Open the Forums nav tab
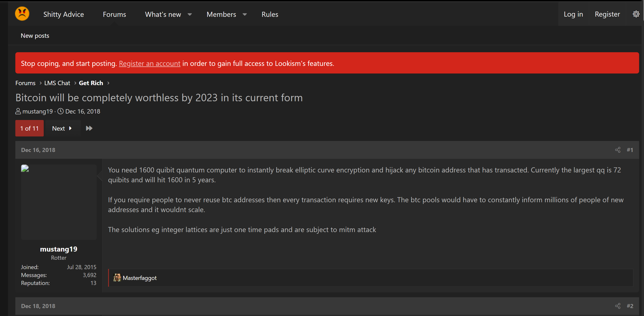This screenshot has height=316, width=644. pos(115,14)
